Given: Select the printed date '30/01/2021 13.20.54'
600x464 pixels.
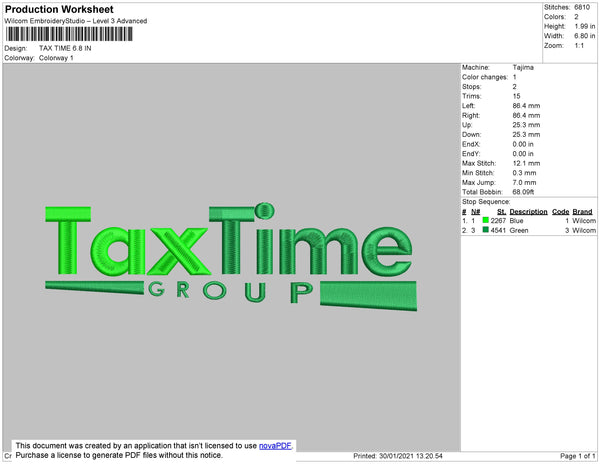Looking at the screenshot, I should [411, 456].
